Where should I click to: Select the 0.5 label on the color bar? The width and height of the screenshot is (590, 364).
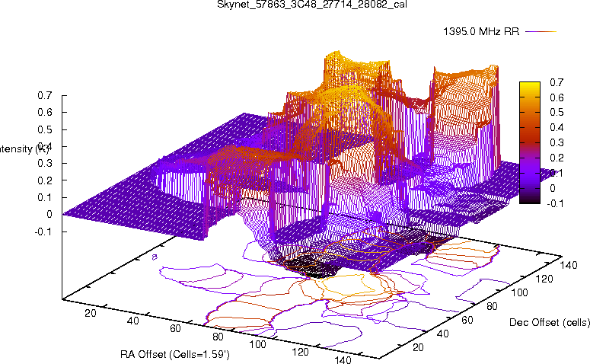click(557, 112)
